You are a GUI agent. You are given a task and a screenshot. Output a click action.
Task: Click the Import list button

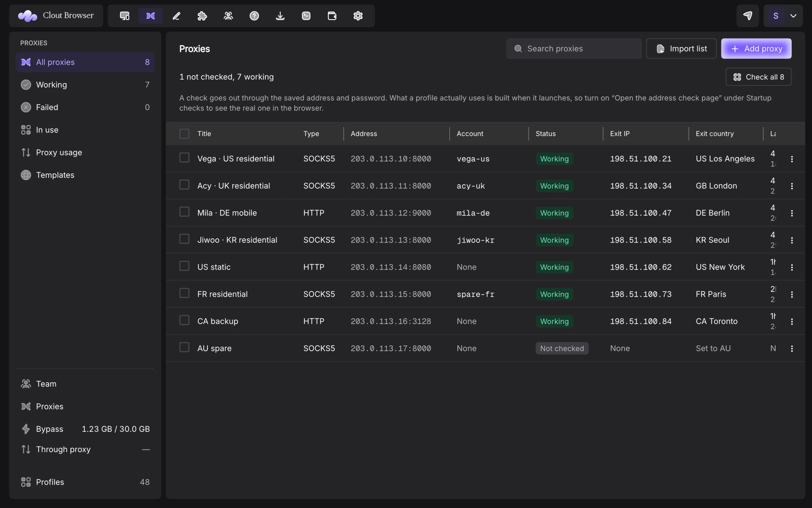click(681, 48)
